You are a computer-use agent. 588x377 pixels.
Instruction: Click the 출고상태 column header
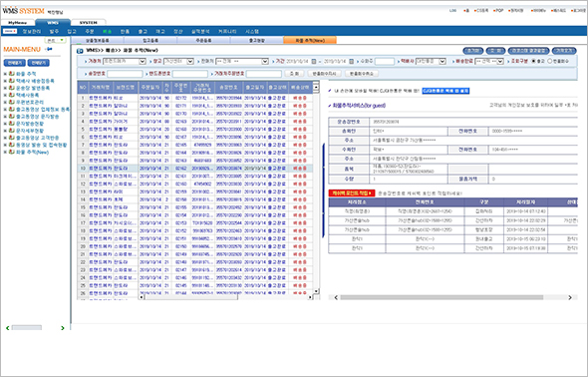[277, 88]
